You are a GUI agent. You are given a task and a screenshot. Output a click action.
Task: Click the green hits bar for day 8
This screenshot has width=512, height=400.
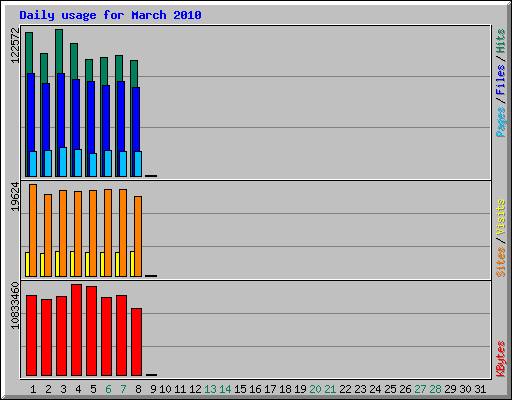coord(134,73)
